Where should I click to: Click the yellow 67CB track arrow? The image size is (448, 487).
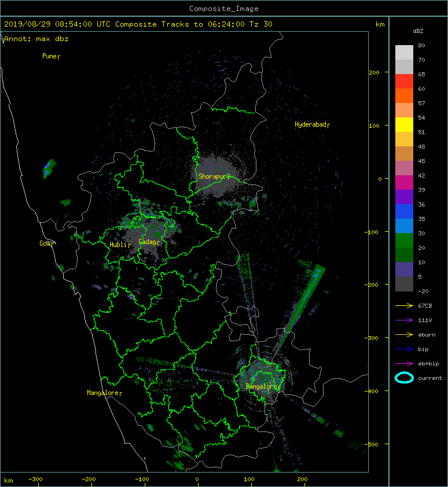(x=404, y=306)
